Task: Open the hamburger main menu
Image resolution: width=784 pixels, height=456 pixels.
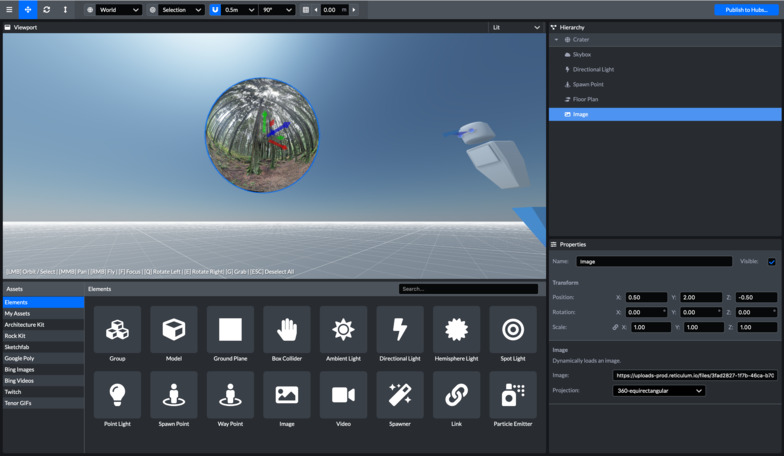Action: coord(9,10)
